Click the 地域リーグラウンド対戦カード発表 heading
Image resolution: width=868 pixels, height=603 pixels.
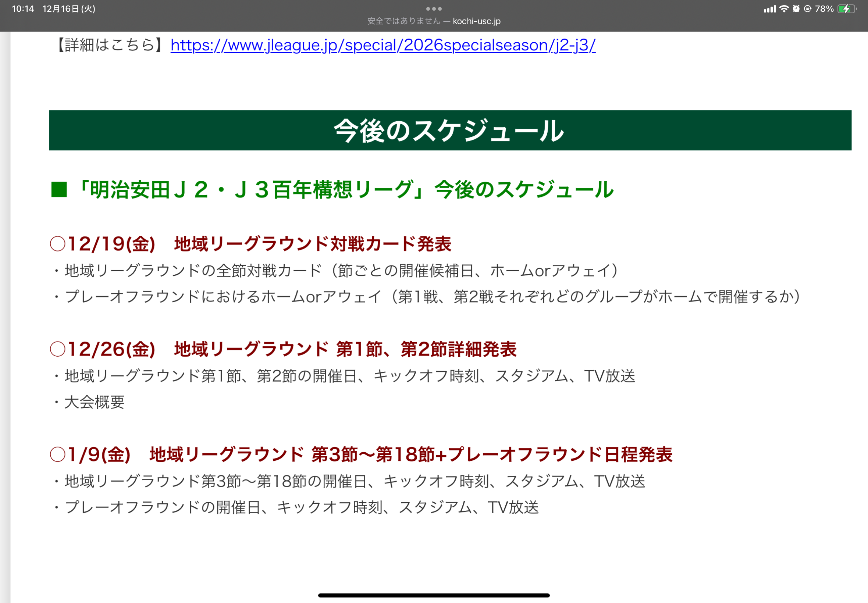pos(313,244)
